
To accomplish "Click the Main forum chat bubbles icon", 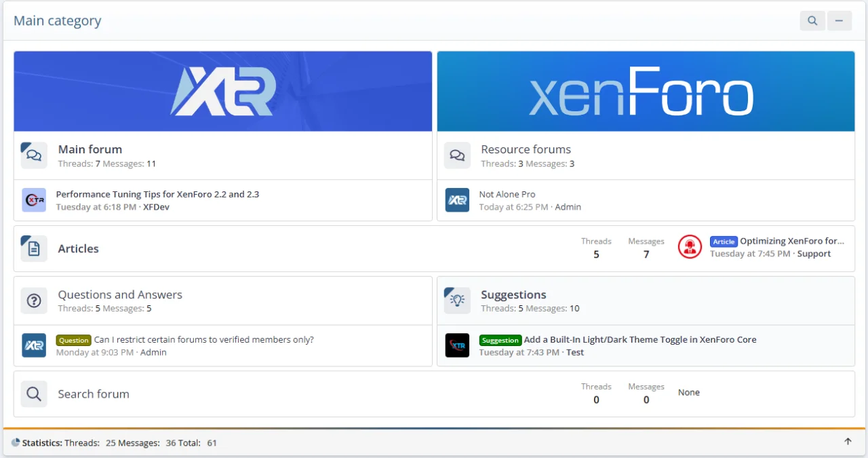I will pyautogui.click(x=34, y=155).
